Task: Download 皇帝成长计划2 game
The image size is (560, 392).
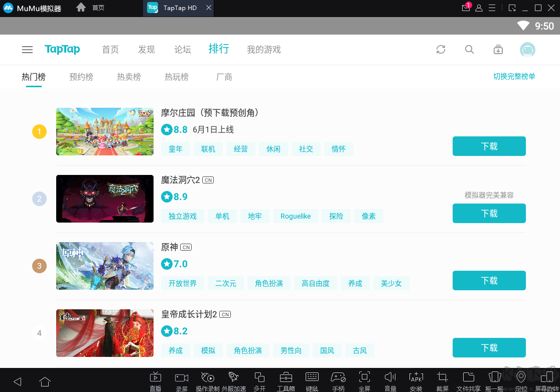Action: point(489,348)
